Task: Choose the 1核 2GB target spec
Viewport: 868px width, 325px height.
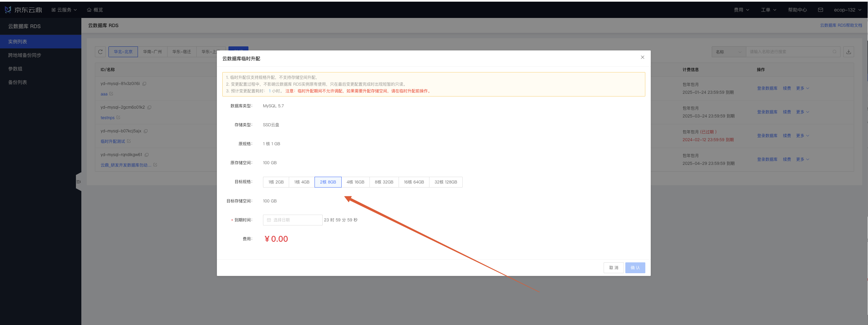Action: point(276,182)
